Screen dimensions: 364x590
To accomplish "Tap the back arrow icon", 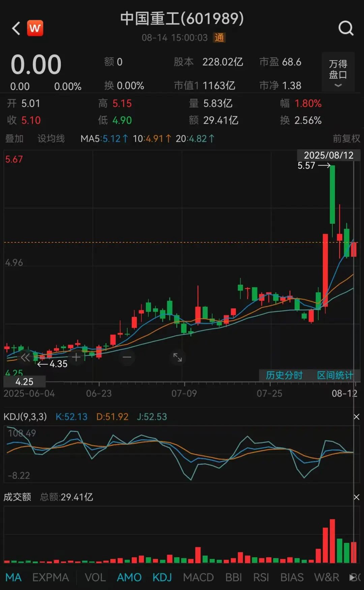I will pyautogui.click(x=16, y=28).
